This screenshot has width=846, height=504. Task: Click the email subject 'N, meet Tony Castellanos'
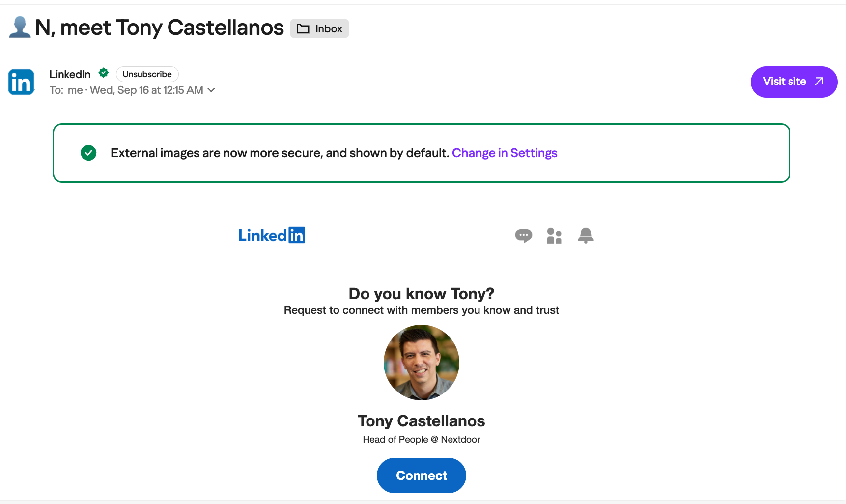[x=160, y=28]
